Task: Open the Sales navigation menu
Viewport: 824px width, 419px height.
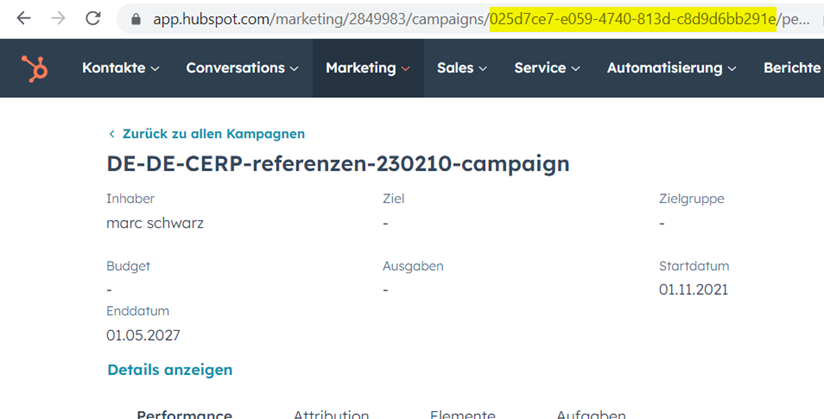Action: 461,68
